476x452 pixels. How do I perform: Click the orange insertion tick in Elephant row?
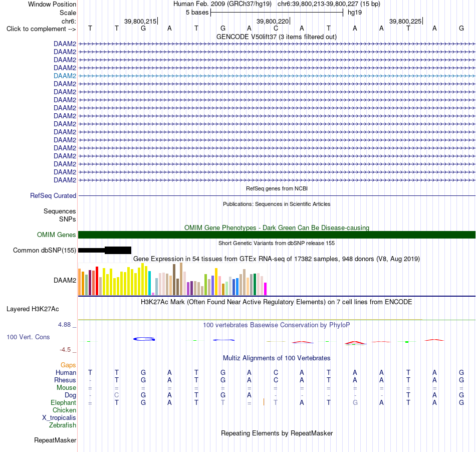pos(264,402)
